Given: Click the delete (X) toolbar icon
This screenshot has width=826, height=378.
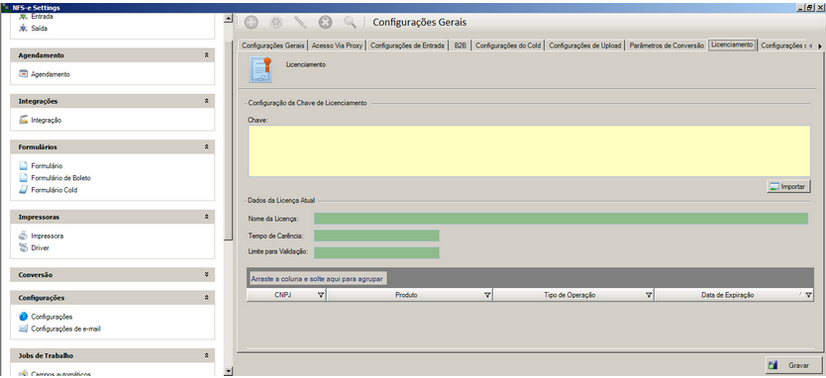Looking at the screenshot, I should point(326,22).
